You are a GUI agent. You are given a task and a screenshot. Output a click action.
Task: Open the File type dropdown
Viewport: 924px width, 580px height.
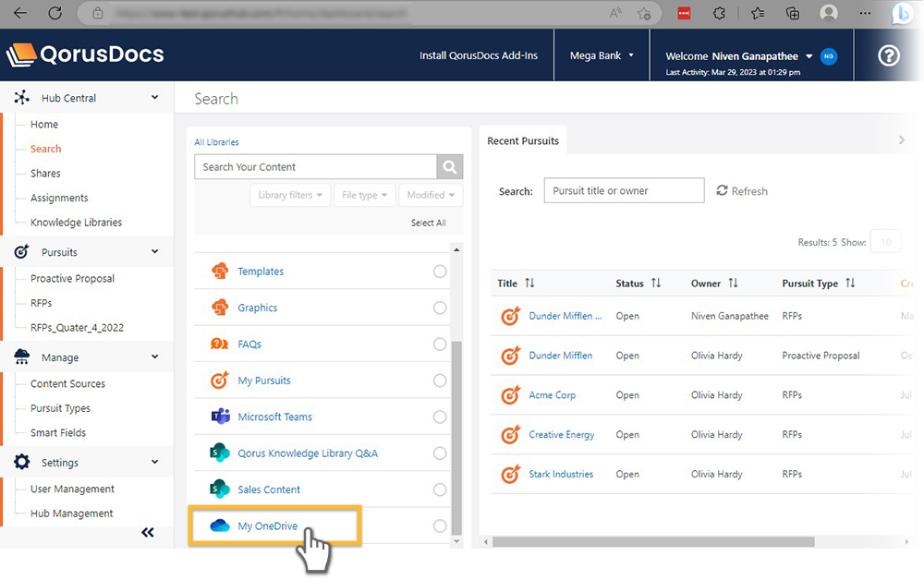[x=364, y=195]
